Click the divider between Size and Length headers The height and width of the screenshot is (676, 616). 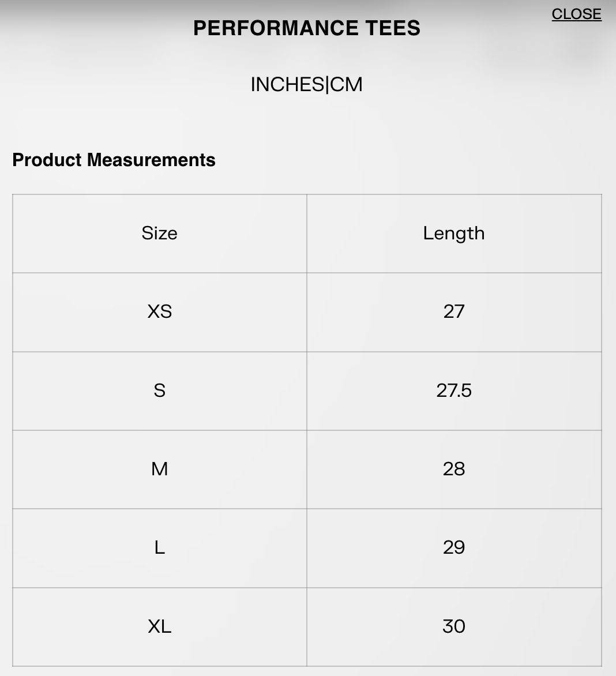click(307, 233)
